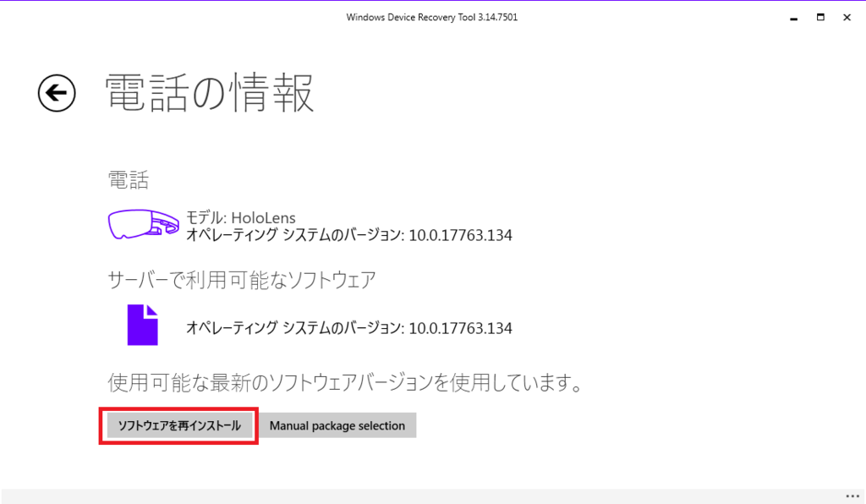Viewport: 866px width, 504px height.
Task: Click the サーバーで利用可能なソフトウェア heading
Action: (242, 280)
